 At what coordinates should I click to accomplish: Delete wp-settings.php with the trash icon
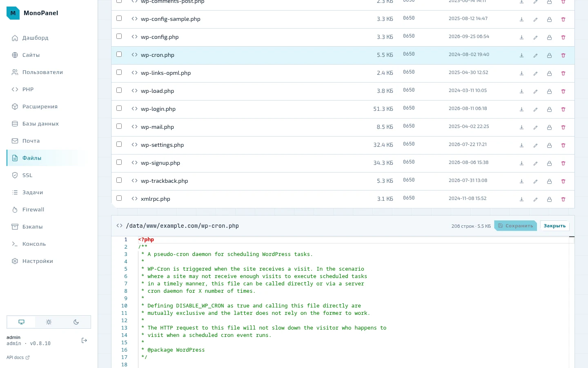[x=563, y=145]
